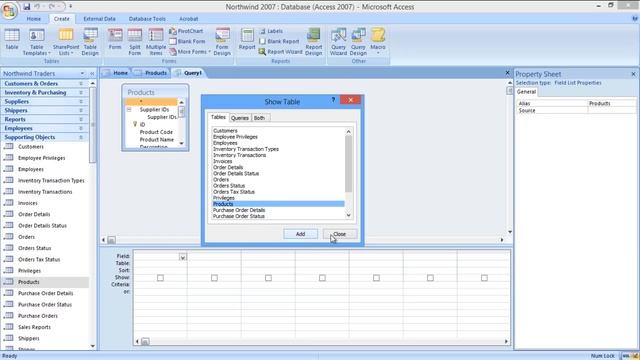The width and height of the screenshot is (640, 360).
Task: Open the Northwind Traders navigation dropdown
Action: [x=82, y=73]
